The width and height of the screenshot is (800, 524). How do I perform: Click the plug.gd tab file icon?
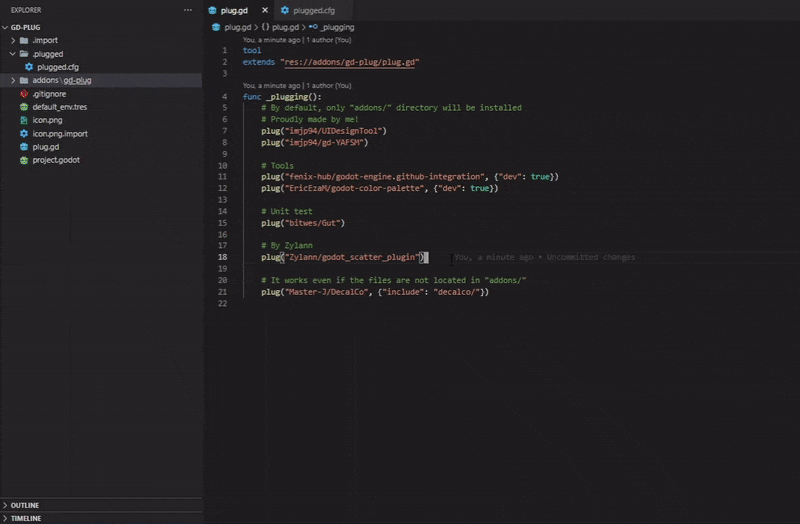[212, 10]
